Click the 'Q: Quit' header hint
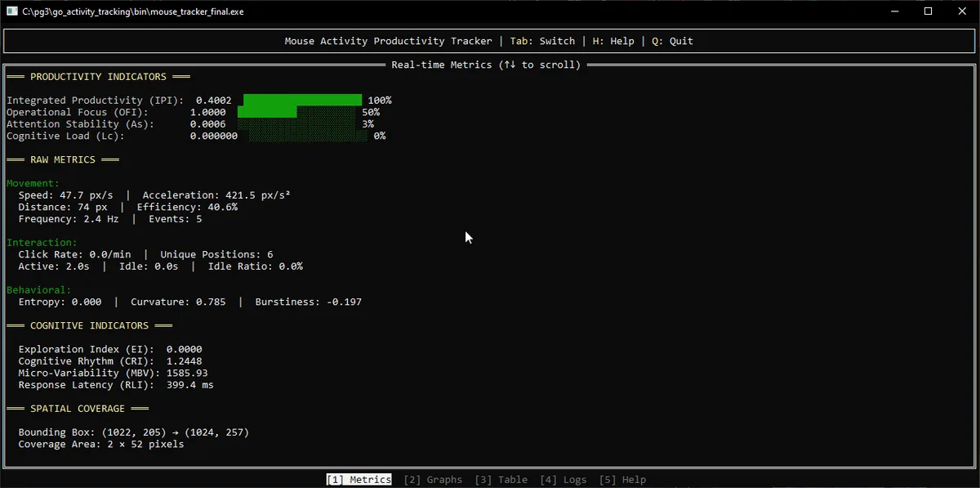 pyautogui.click(x=672, y=41)
